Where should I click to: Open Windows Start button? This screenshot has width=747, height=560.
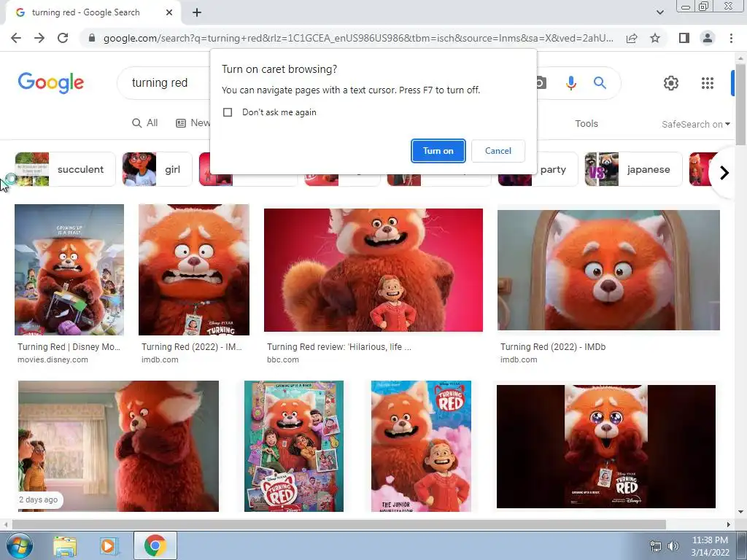pos(19,545)
